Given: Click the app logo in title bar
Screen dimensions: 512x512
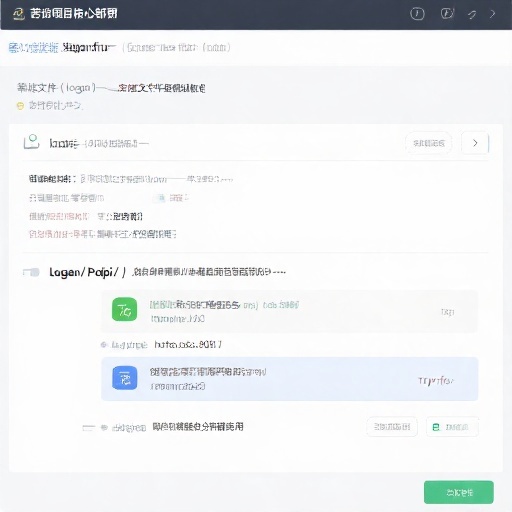Looking at the screenshot, I should (19, 14).
